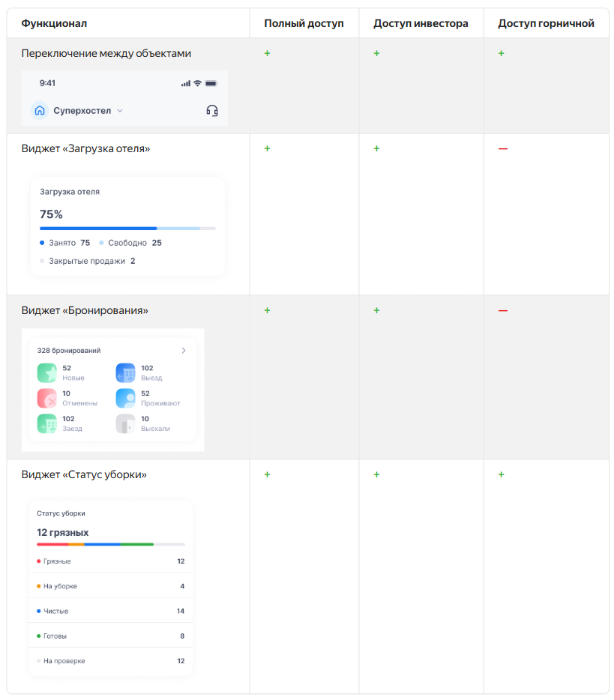Click the Доступ инвестора column header
The width and height of the screenshot is (614, 700).
(x=421, y=23)
